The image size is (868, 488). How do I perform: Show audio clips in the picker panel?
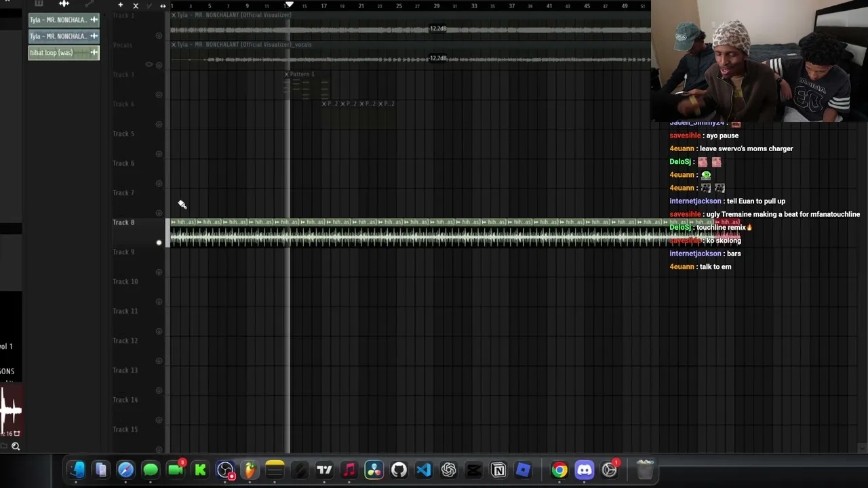click(x=64, y=3)
